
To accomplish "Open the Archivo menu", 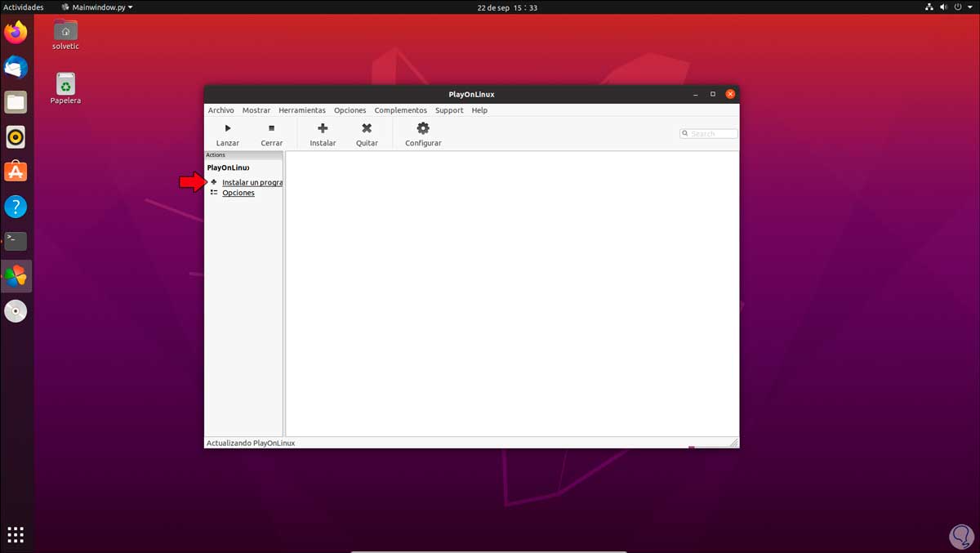I will tap(220, 110).
